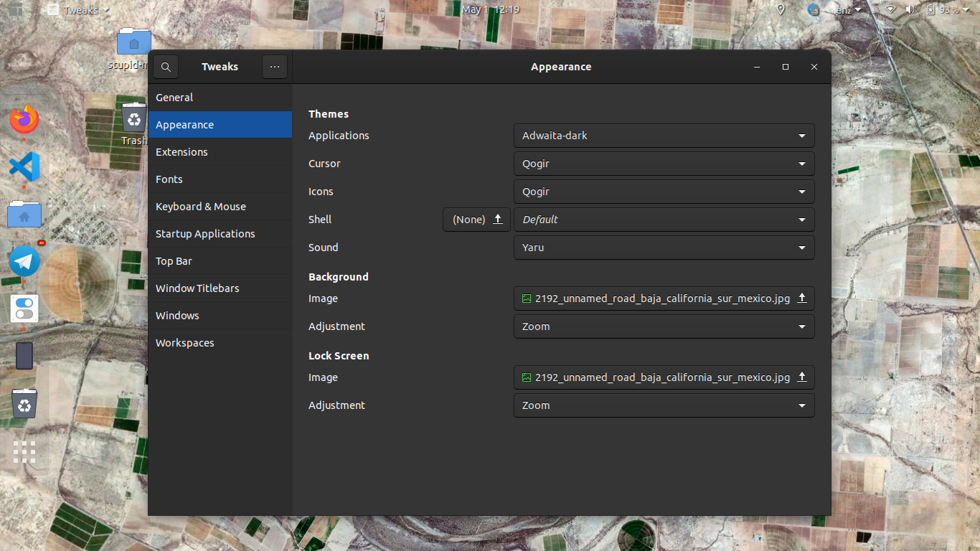
Task: Launch Firefox from the dock
Action: [24, 119]
